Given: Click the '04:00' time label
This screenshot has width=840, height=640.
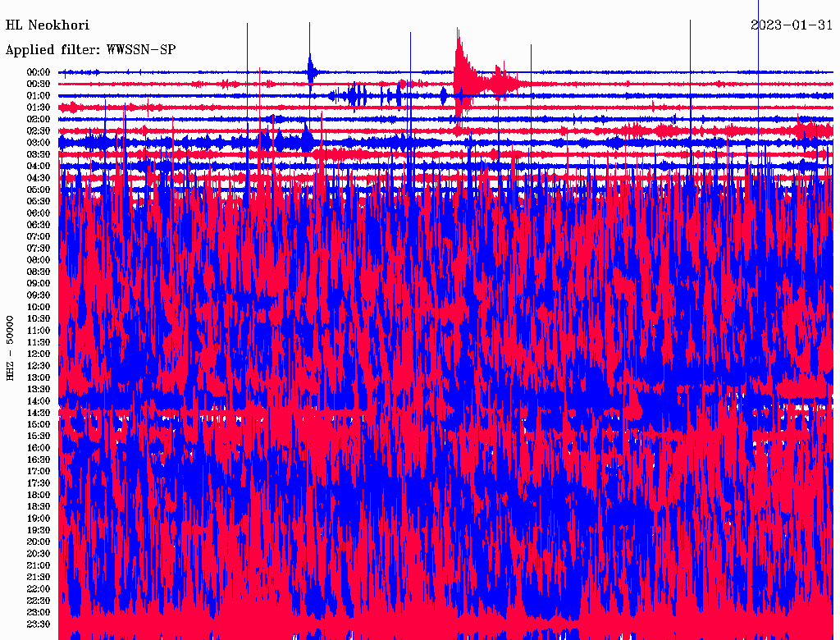Looking at the screenshot, I should (x=39, y=167).
